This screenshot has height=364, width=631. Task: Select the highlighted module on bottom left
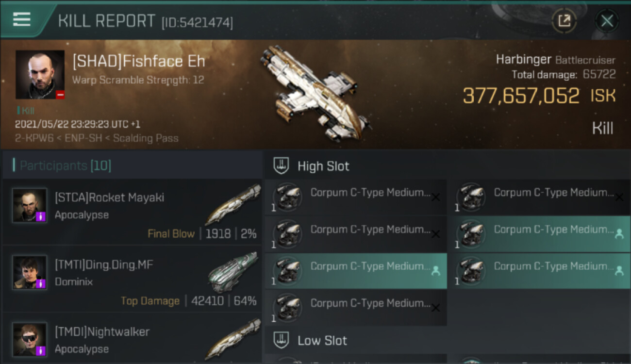pos(356,271)
